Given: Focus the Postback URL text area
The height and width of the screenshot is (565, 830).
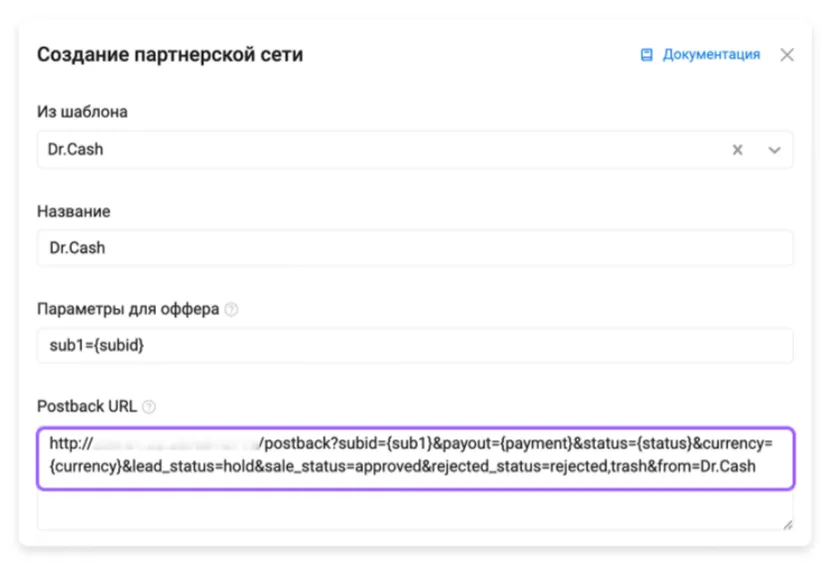Looking at the screenshot, I should point(415,479).
